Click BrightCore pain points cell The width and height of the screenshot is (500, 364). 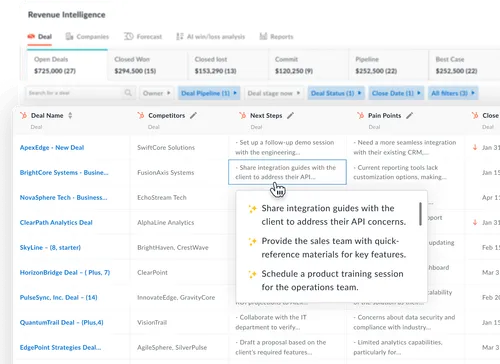[405, 172]
